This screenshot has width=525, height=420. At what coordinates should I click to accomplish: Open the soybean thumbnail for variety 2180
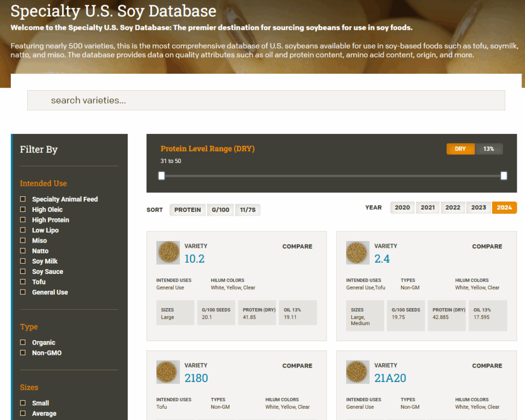[x=168, y=372]
